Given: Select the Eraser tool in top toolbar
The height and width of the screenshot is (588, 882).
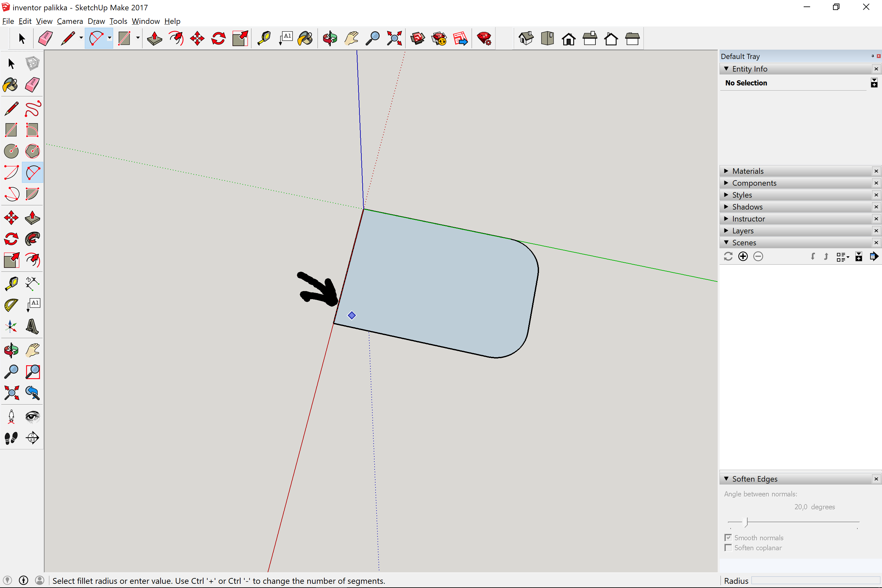Looking at the screenshot, I should pyautogui.click(x=45, y=38).
